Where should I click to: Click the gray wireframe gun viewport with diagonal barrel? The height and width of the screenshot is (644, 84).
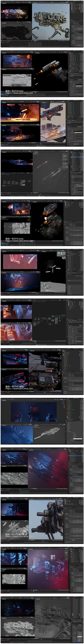pos(51,172)
